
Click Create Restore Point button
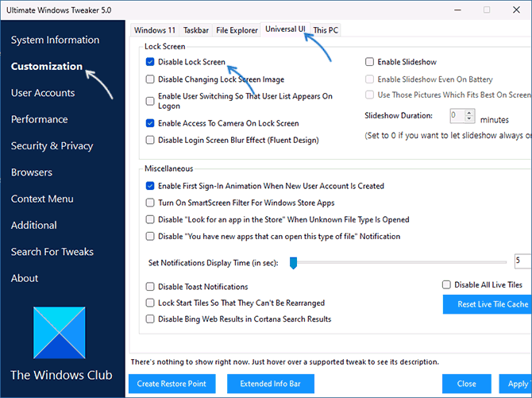[172, 384]
